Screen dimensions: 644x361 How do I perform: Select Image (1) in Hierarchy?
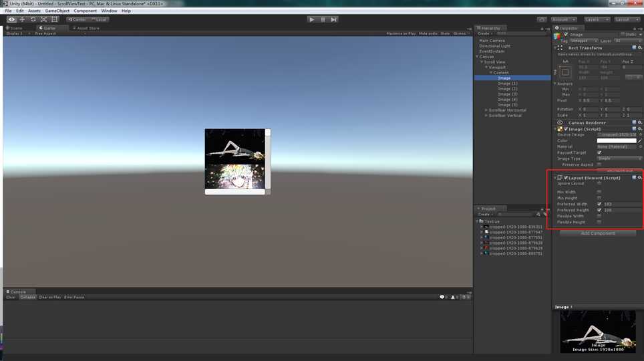[x=508, y=84]
